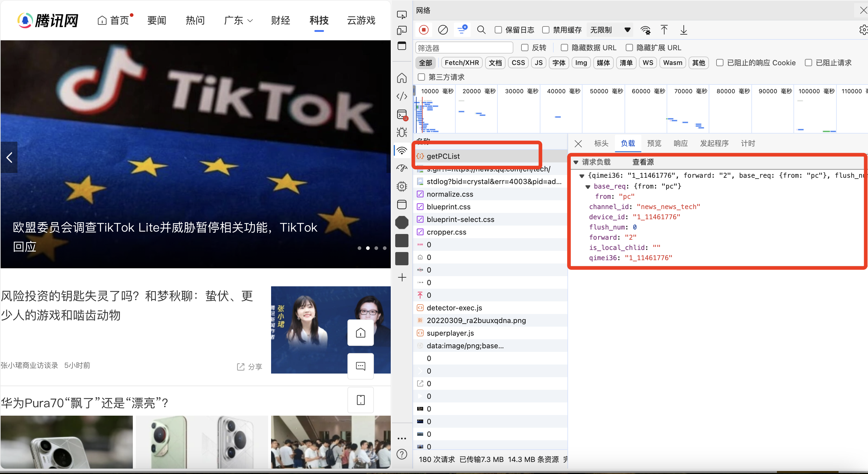Toggle device emulation icon
The height and width of the screenshot is (474, 868).
click(x=402, y=30)
